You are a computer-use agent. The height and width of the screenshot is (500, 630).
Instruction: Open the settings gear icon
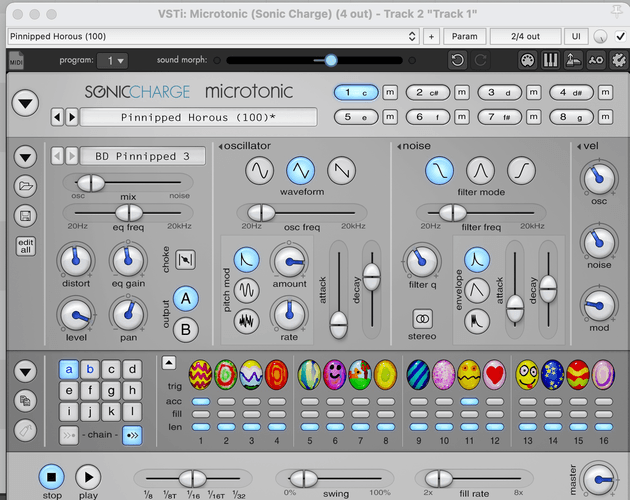[618, 60]
